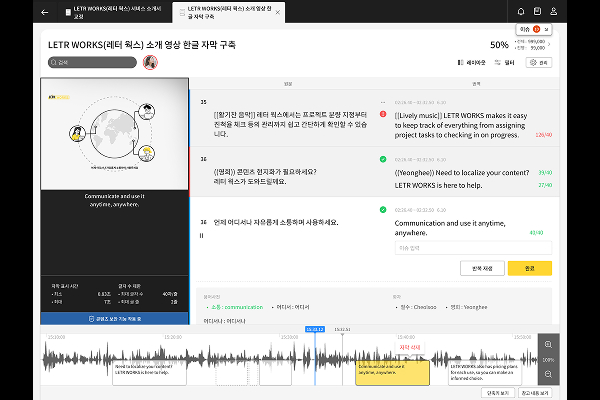600x400 pixels.
Task: Toggle the green check on the active segment
Action: coord(382,209)
